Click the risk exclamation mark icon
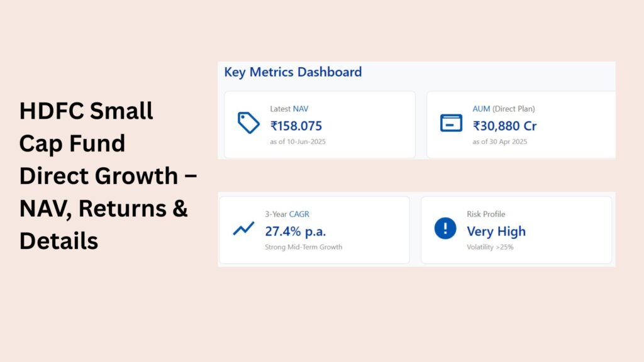 point(445,228)
